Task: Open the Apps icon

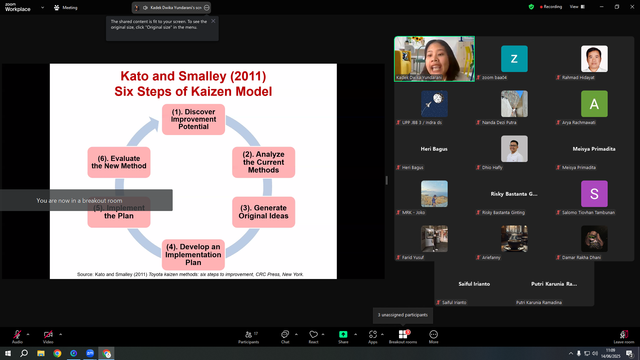Action: [373, 334]
